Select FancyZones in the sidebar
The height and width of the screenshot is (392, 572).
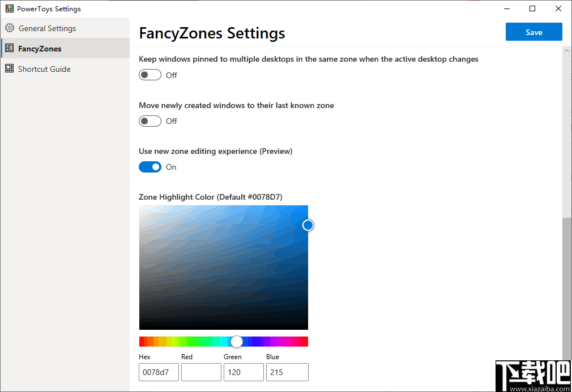click(40, 49)
